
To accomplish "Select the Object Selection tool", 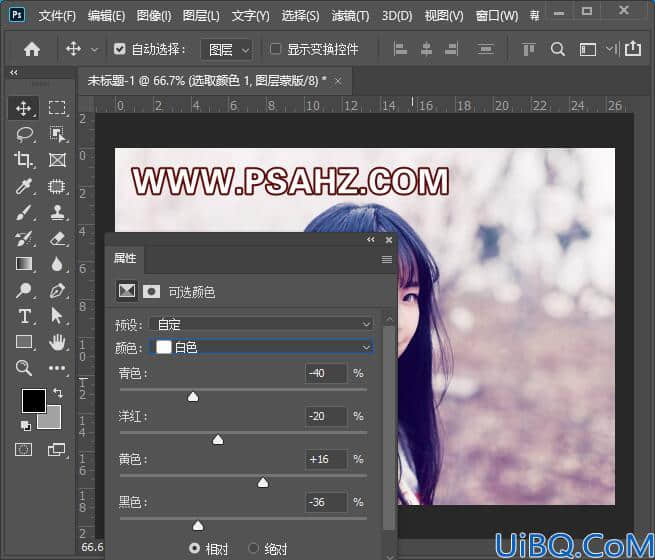I will click(57, 134).
